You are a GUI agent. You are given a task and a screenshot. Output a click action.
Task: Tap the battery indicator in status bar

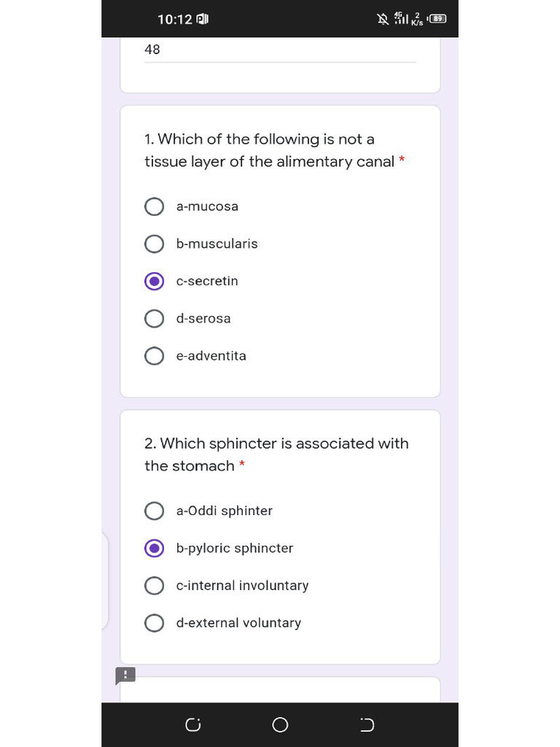click(438, 19)
